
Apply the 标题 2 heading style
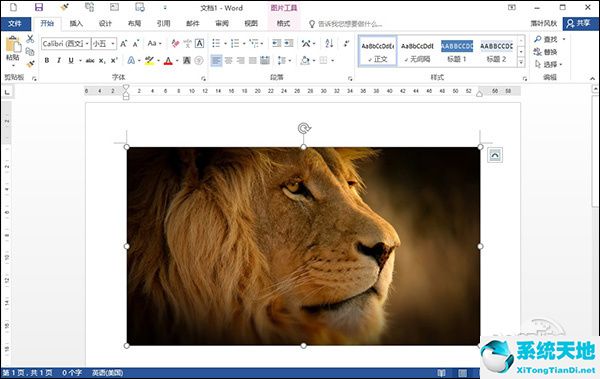pyautogui.click(x=496, y=51)
